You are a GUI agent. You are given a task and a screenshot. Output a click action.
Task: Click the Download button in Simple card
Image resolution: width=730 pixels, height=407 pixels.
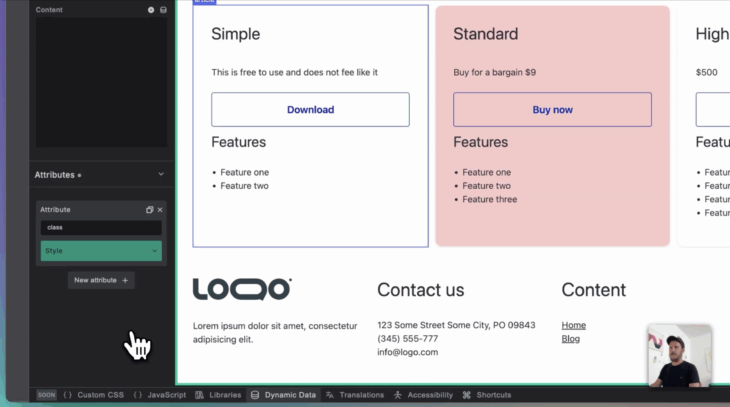click(310, 110)
